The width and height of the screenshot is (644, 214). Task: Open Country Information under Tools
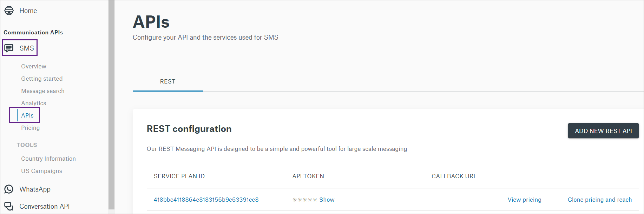[48, 159]
